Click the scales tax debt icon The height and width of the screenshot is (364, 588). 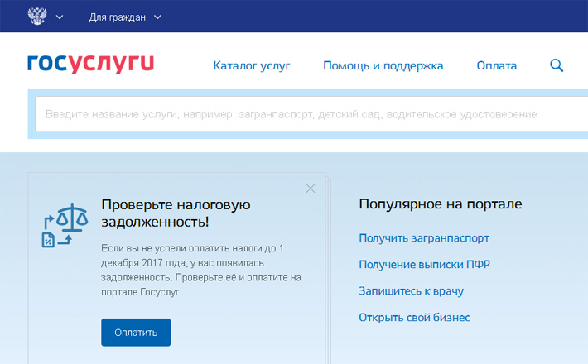65,226
